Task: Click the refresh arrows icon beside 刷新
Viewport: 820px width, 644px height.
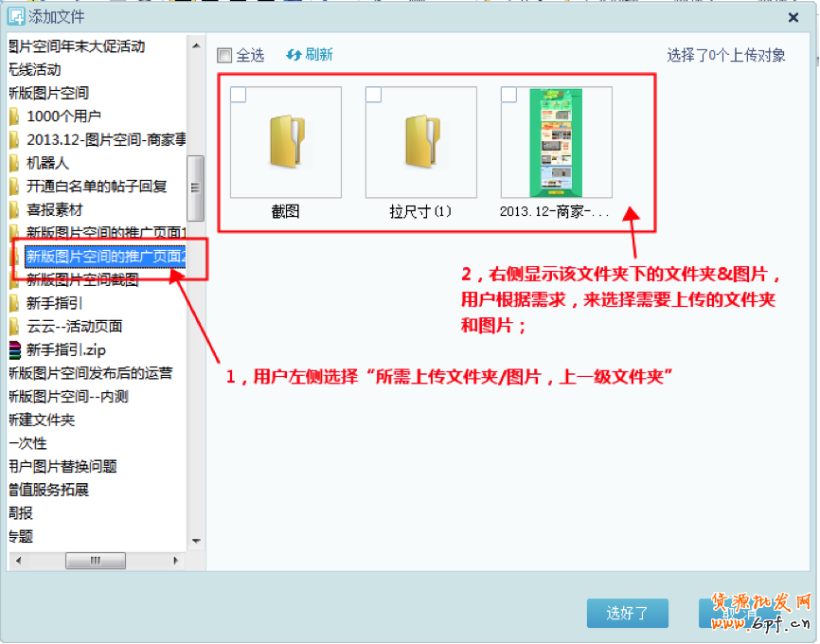Action: [294, 55]
